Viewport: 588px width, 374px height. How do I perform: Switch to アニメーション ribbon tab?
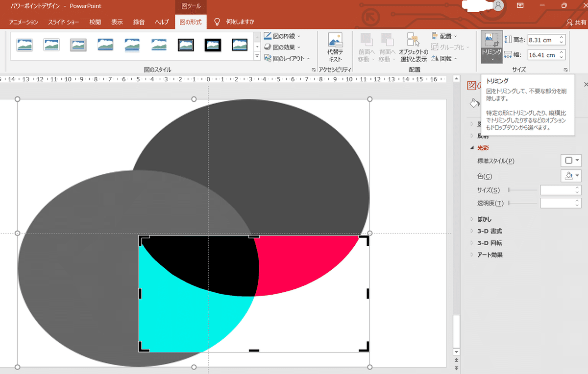click(x=24, y=22)
